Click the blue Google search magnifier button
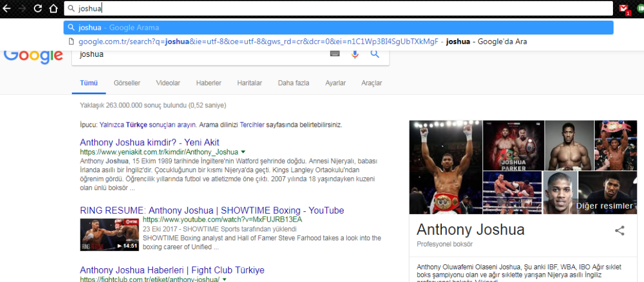This screenshot has width=644, height=282. 375,54
